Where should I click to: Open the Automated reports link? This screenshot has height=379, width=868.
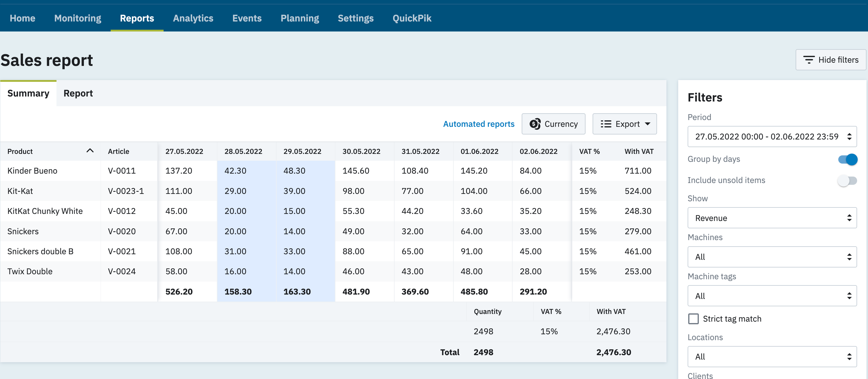pos(478,124)
